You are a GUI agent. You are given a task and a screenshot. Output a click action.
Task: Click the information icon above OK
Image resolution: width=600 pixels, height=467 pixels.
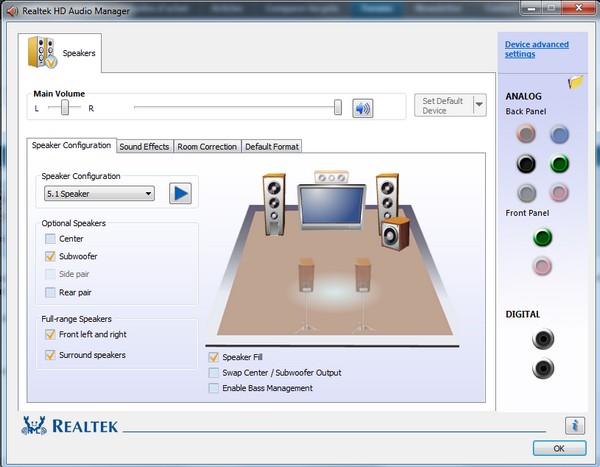click(574, 425)
